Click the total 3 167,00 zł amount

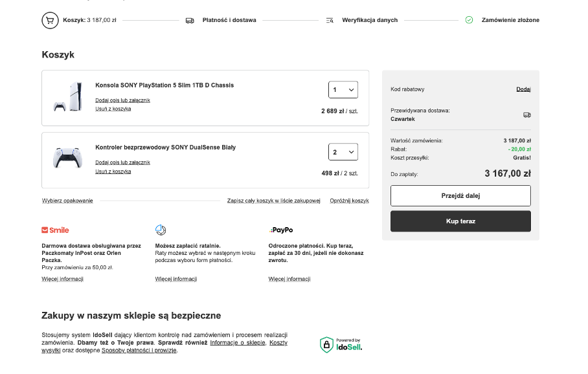(508, 173)
